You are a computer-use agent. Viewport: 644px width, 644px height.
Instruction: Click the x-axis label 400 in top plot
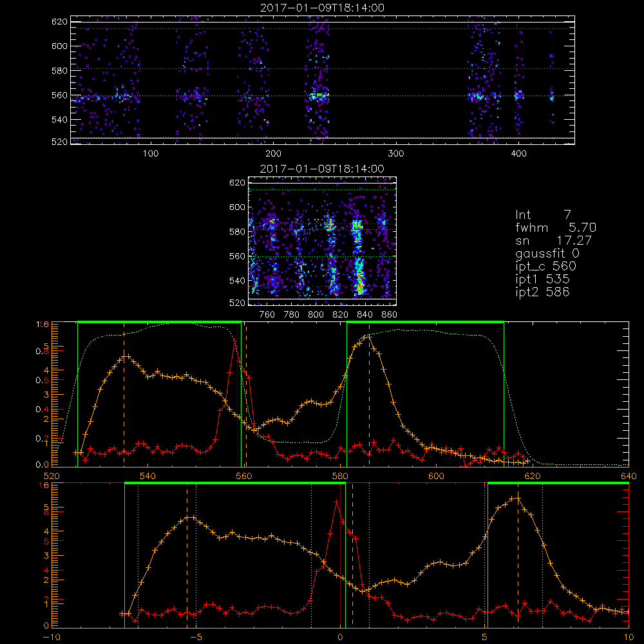tap(518, 154)
